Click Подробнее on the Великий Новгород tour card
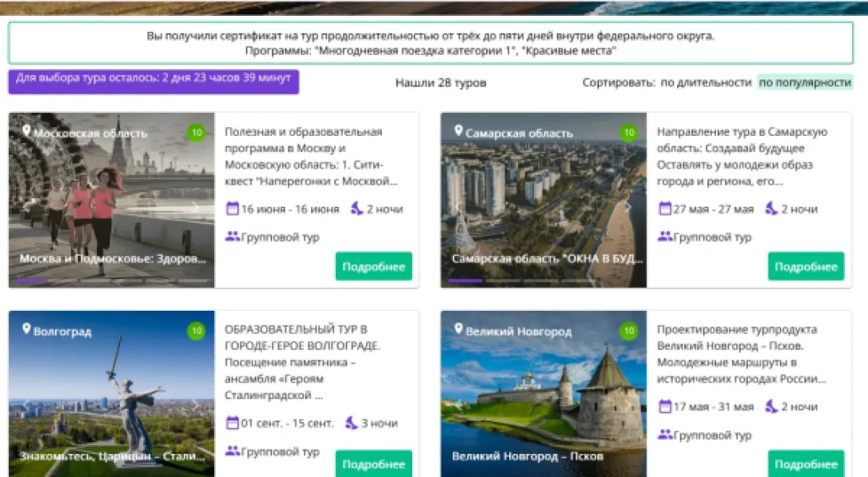This screenshot has height=477, width=868. pos(805,463)
